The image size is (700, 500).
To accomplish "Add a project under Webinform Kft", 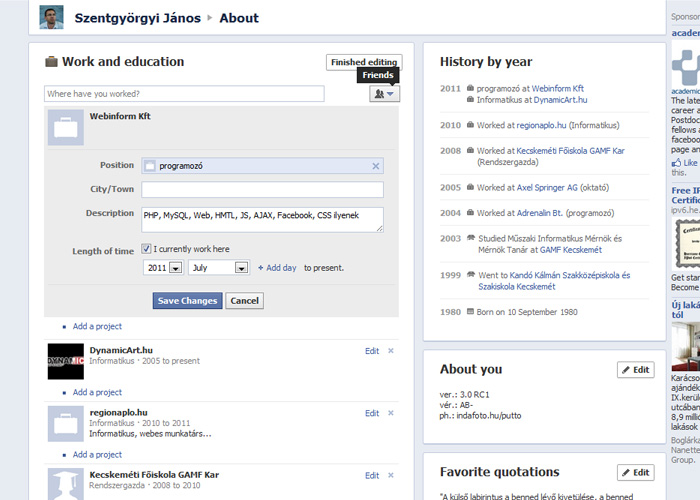I will tap(97, 326).
